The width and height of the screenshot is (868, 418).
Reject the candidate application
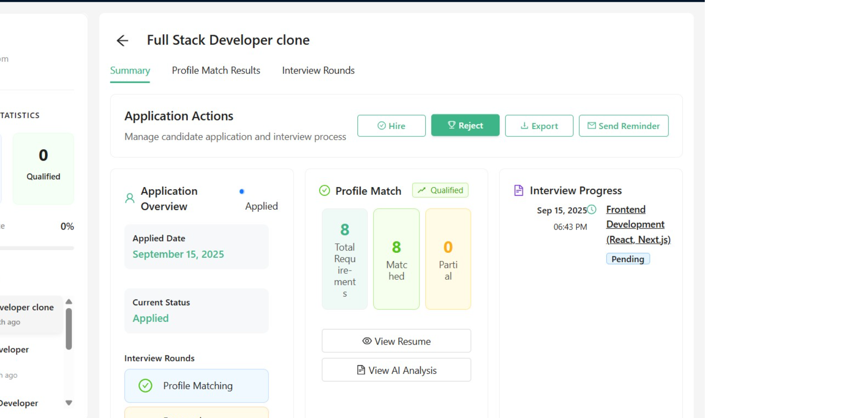coord(465,125)
